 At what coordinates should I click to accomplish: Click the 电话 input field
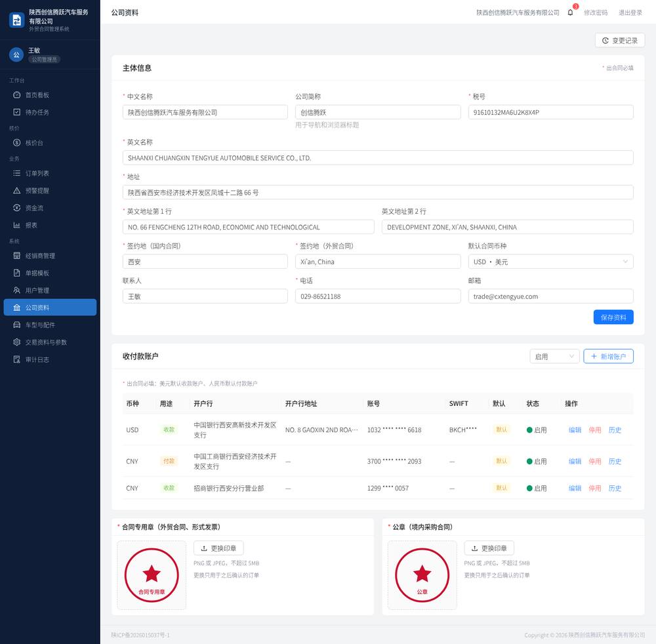[x=378, y=296]
